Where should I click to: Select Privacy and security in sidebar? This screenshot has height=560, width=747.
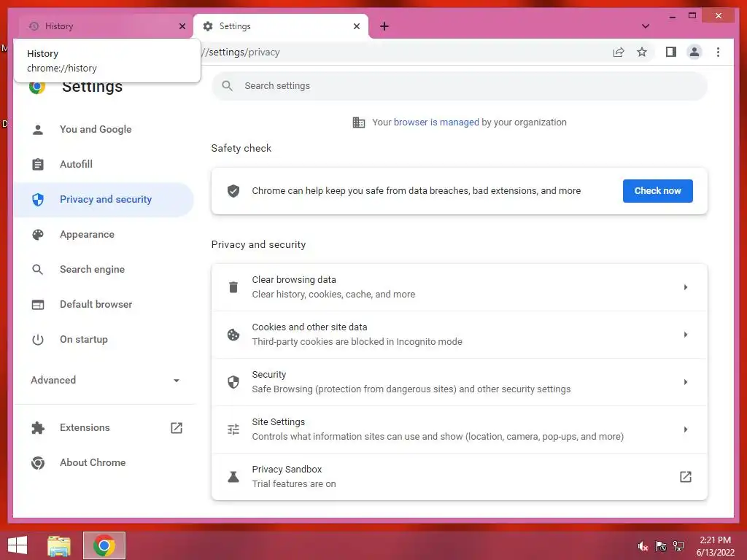[104, 200]
